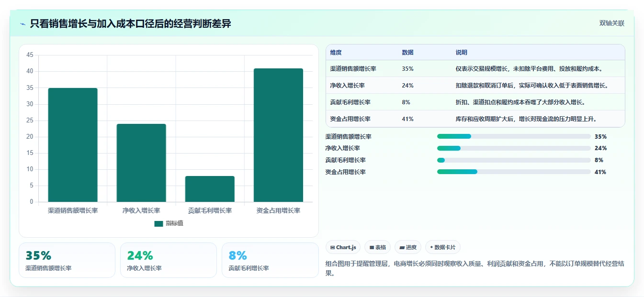Click the progress list label 渠道销售额增长率
The image size is (644, 297).
coord(348,136)
